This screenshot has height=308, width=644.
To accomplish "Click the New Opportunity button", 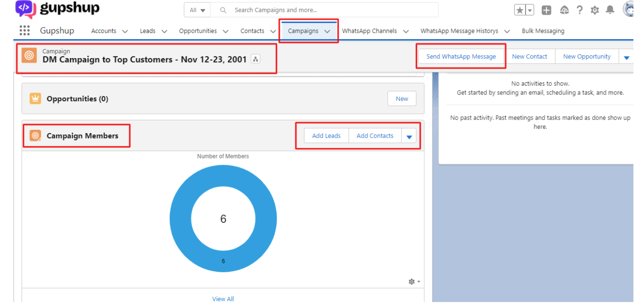I will (x=587, y=57).
